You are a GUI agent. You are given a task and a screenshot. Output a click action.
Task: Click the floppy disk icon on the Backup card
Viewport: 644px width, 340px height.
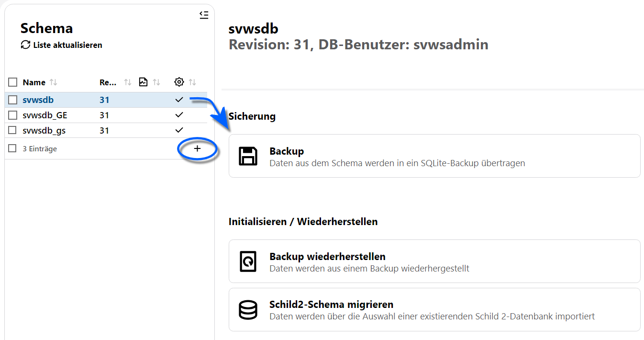click(x=248, y=155)
